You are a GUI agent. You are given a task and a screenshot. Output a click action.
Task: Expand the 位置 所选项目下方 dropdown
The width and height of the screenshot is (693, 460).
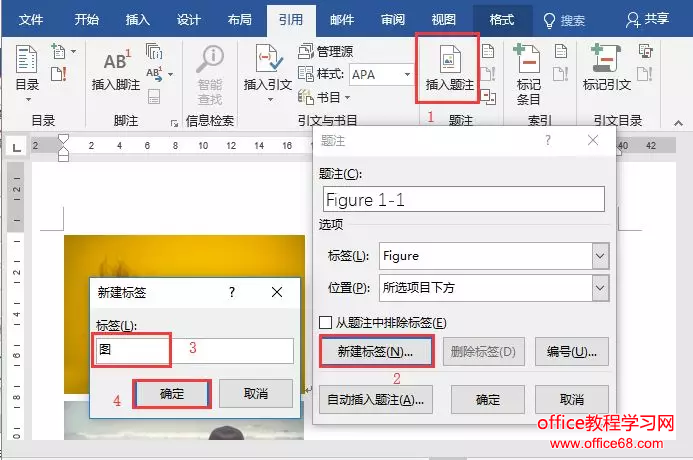(600, 288)
